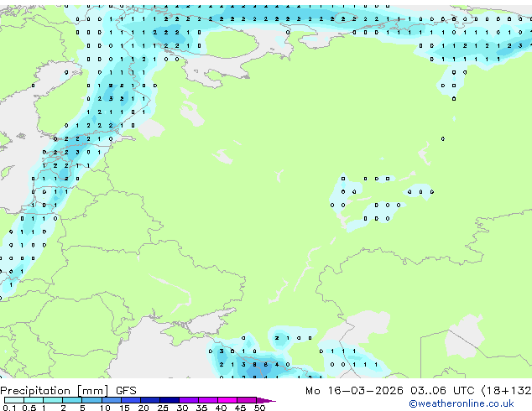Select the date text 'Mo 16-03-2026'
This screenshot has height=411, width=532.
354,391
